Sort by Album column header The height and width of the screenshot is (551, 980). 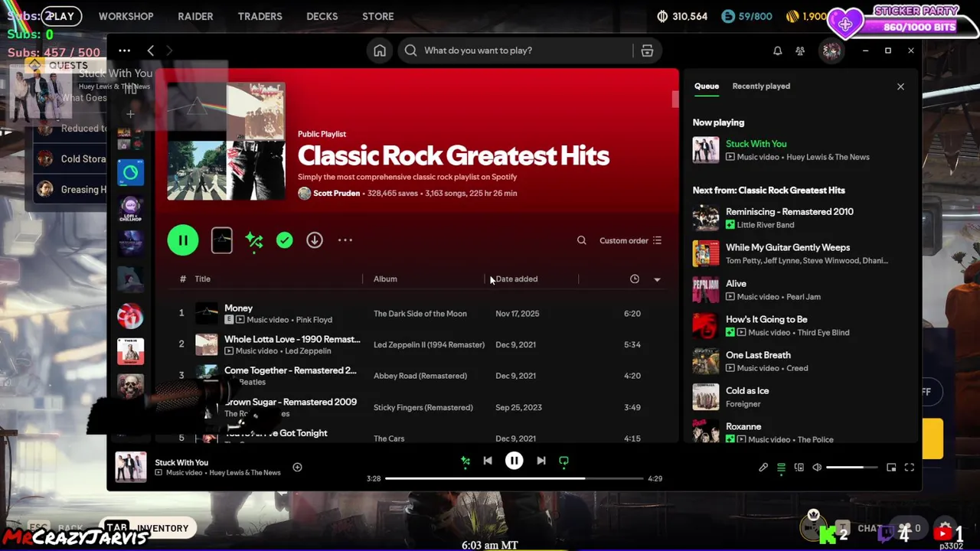(385, 279)
